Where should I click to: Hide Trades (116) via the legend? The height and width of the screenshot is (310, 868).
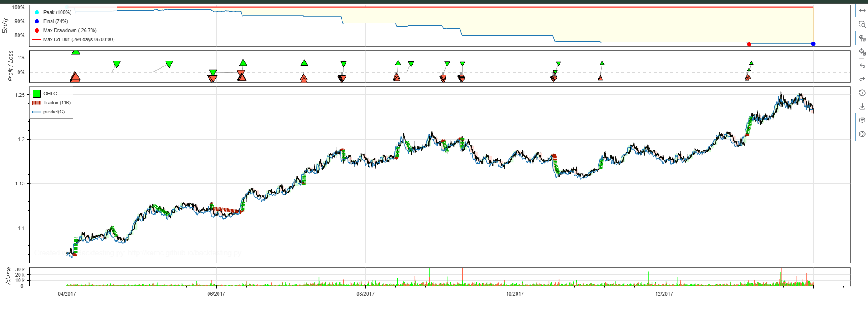click(52, 103)
